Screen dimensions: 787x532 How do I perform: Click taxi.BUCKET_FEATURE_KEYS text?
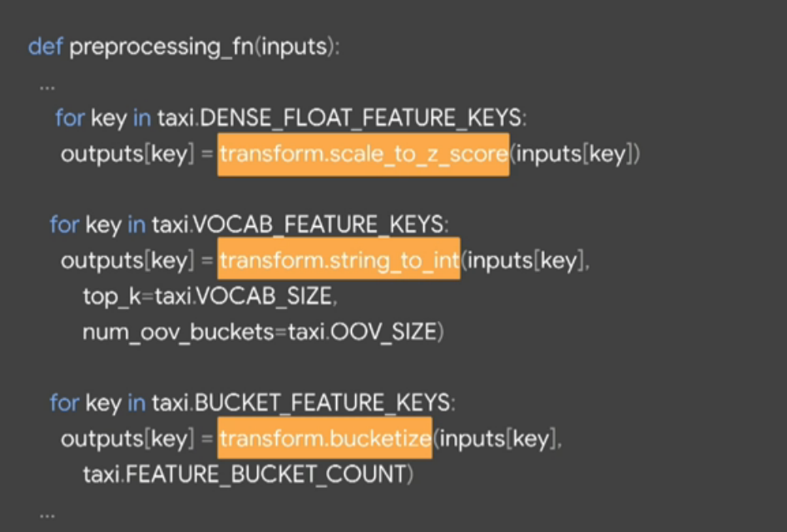click(x=304, y=403)
